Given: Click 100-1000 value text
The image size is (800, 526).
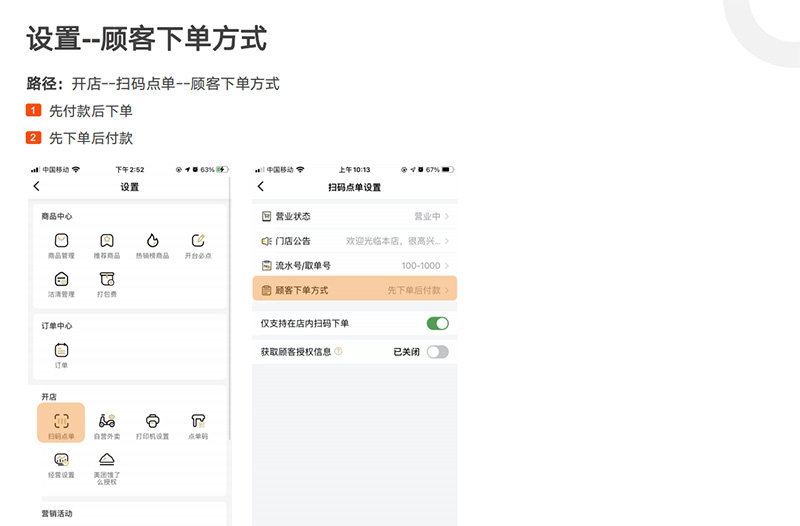Looking at the screenshot, I should pos(420,265).
